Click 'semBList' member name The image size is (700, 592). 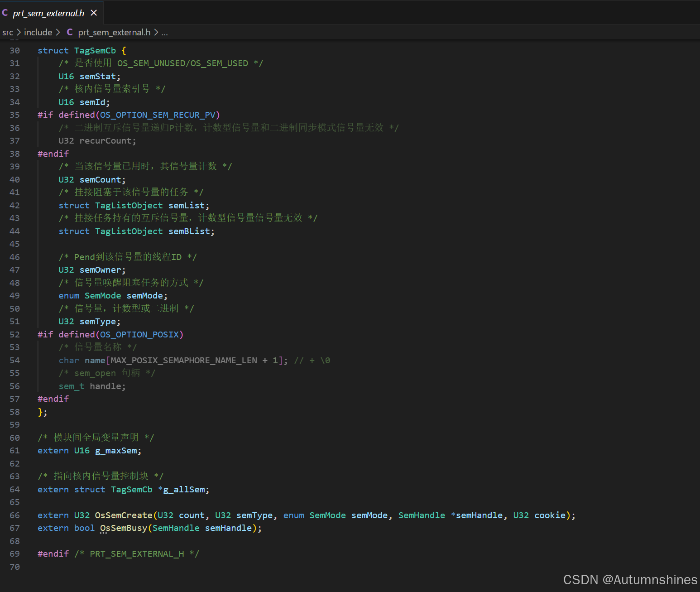click(189, 231)
